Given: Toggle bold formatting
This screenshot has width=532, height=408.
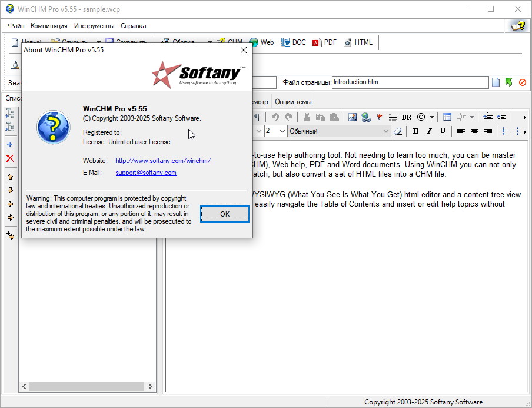Looking at the screenshot, I should (x=415, y=131).
